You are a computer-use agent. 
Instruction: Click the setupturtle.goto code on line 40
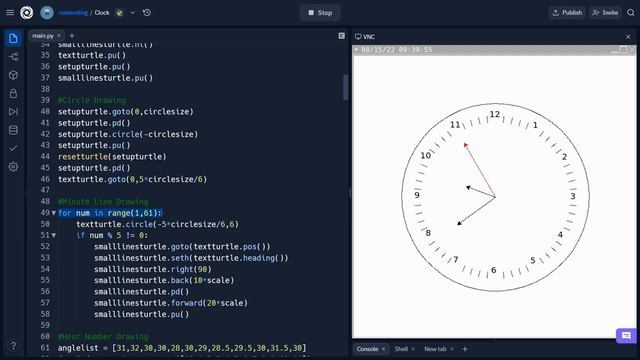pos(126,112)
